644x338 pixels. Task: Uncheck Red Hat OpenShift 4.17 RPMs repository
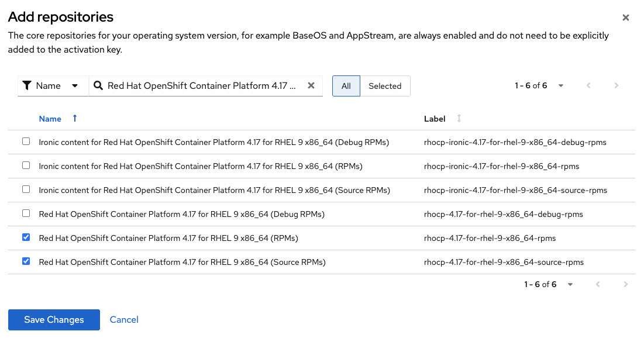tap(26, 237)
